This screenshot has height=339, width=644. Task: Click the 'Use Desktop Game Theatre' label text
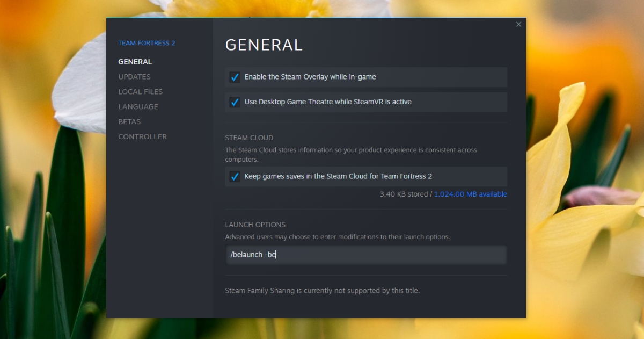[x=328, y=102]
